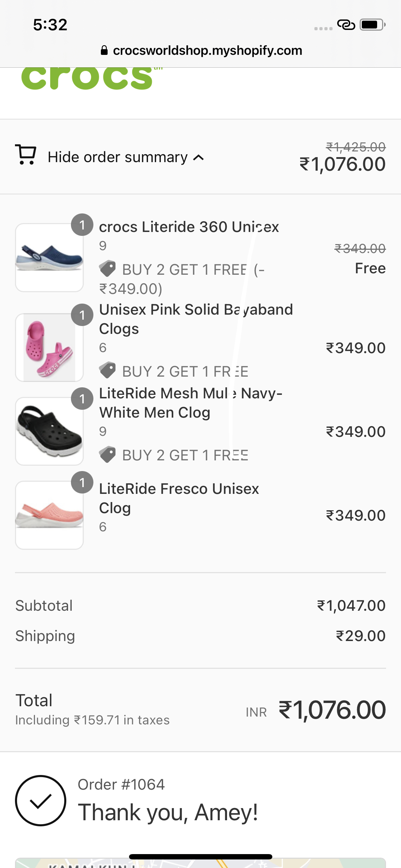The height and width of the screenshot is (868, 401).
Task: Tap discount tag icon under LiteRide Mesh Mule
Action: click(x=107, y=454)
